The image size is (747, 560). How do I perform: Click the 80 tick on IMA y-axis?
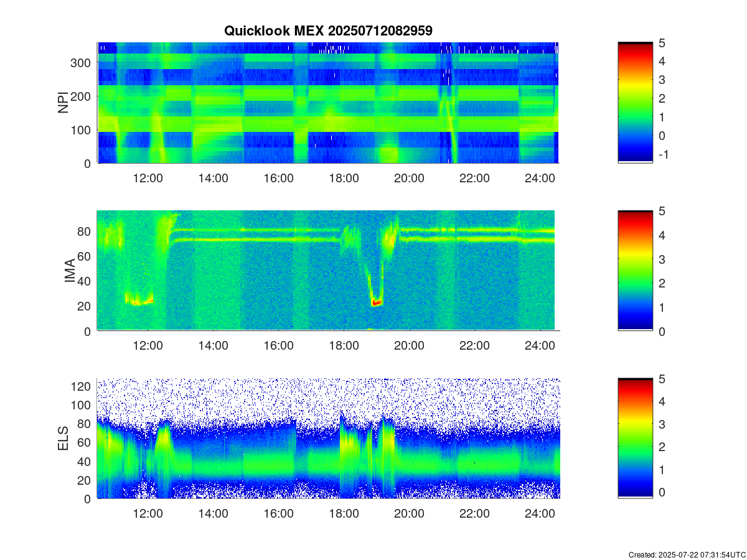click(85, 231)
